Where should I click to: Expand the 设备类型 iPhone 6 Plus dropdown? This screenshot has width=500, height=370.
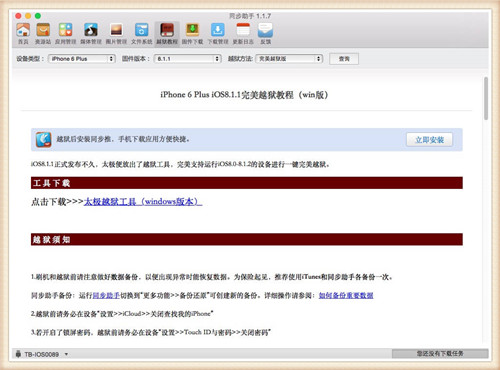(82, 59)
